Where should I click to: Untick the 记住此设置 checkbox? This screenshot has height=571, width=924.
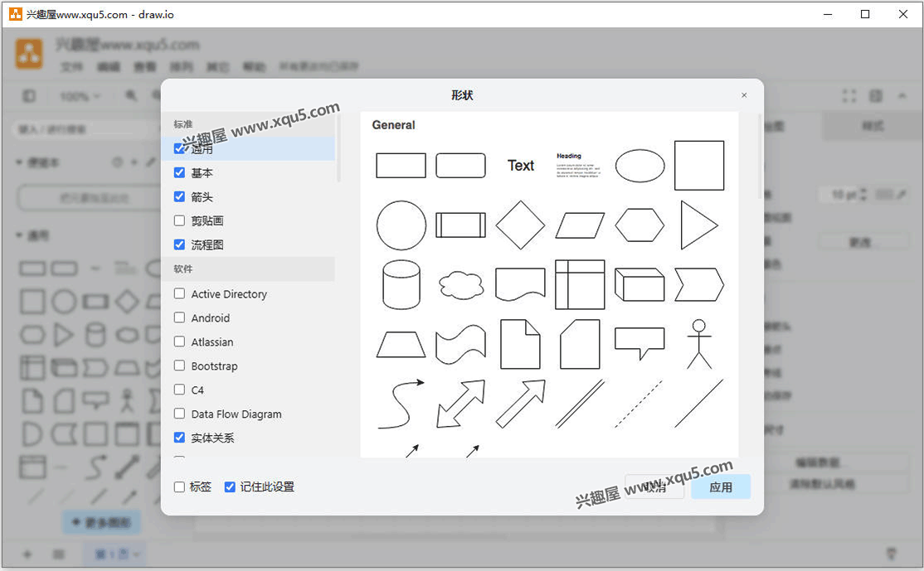point(230,486)
